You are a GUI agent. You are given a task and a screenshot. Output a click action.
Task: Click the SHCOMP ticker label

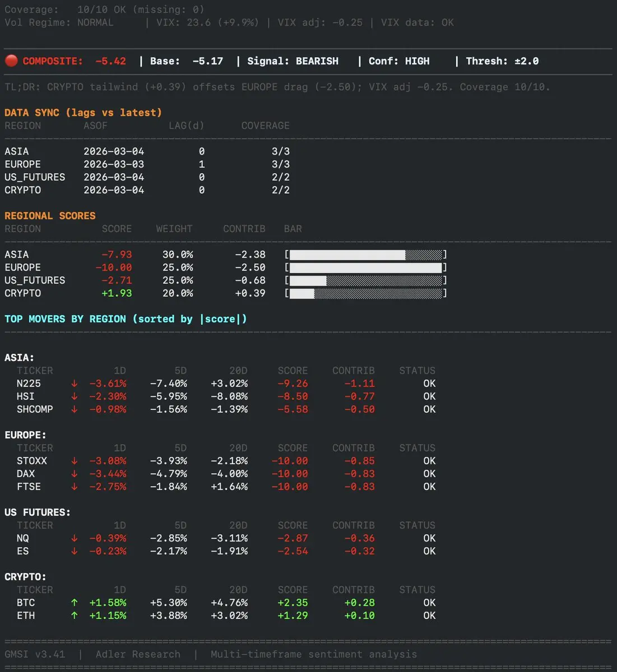point(35,409)
